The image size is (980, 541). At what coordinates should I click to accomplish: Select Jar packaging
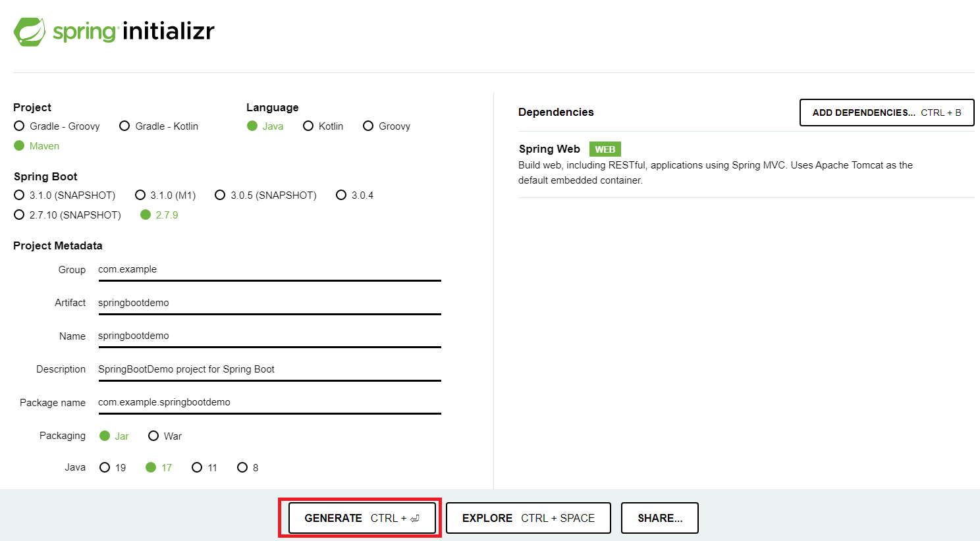click(114, 436)
